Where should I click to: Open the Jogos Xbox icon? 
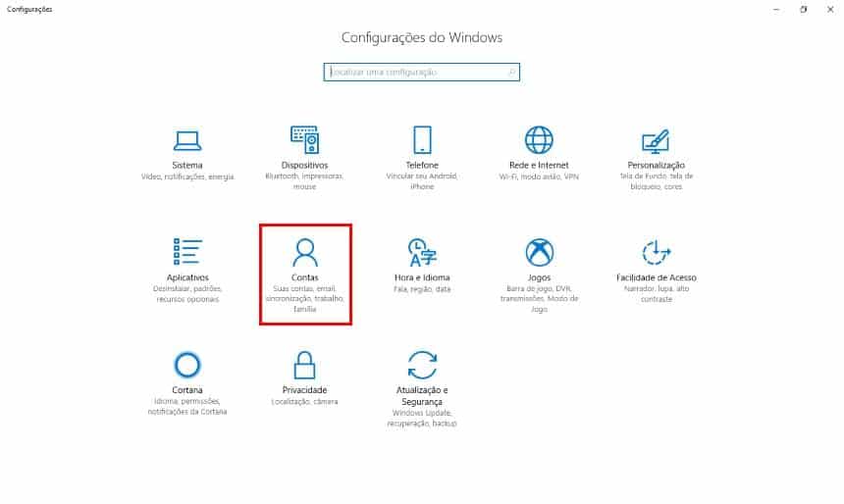coord(539,252)
